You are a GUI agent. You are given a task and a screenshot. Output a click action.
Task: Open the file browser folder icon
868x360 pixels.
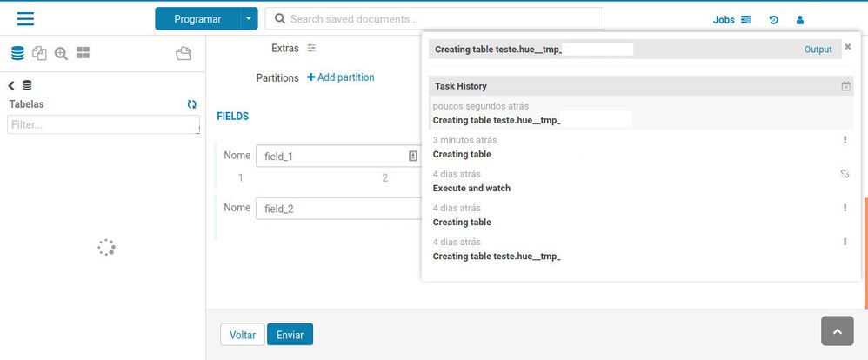click(184, 53)
